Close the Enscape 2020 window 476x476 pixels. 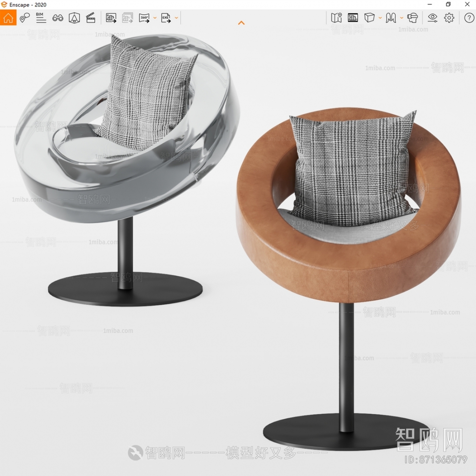pyautogui.click(x=467, y=4)
